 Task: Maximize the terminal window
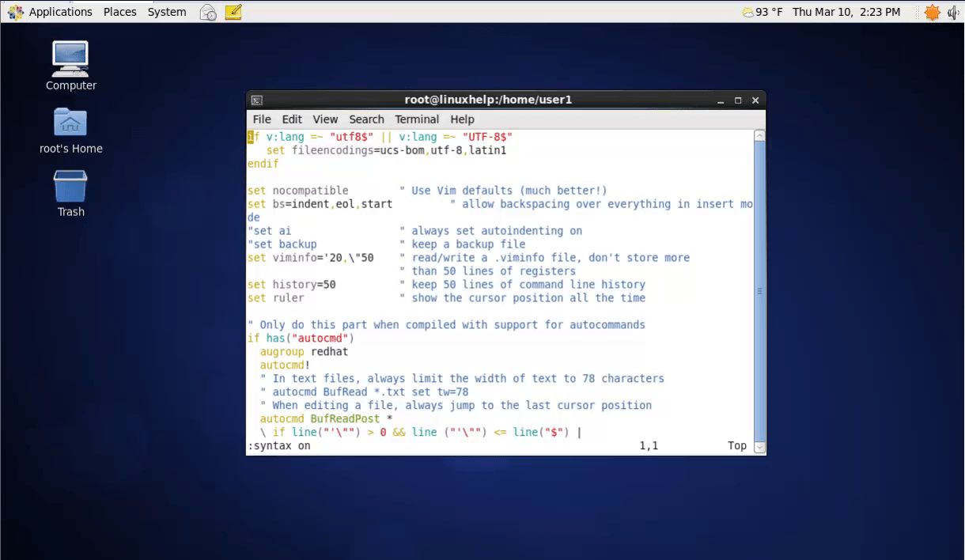pyautogui.click(x=738, y=100)
